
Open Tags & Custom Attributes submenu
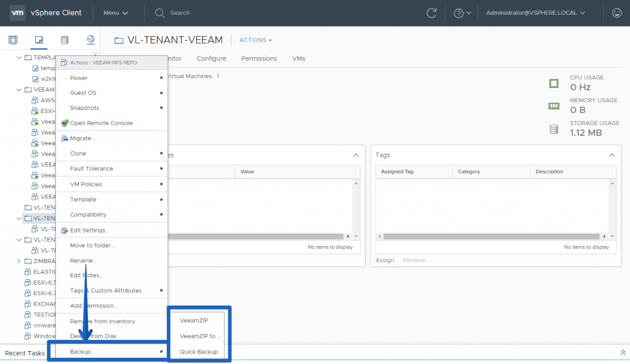point(112,290)
